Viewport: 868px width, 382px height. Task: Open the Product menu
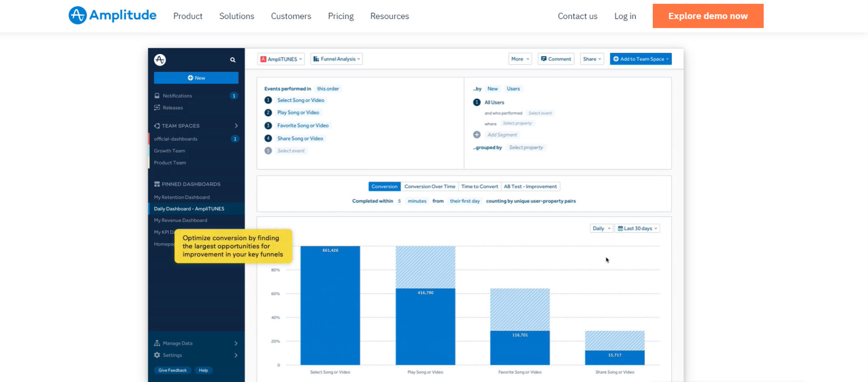pyautogui.click(x=188, y=16)
